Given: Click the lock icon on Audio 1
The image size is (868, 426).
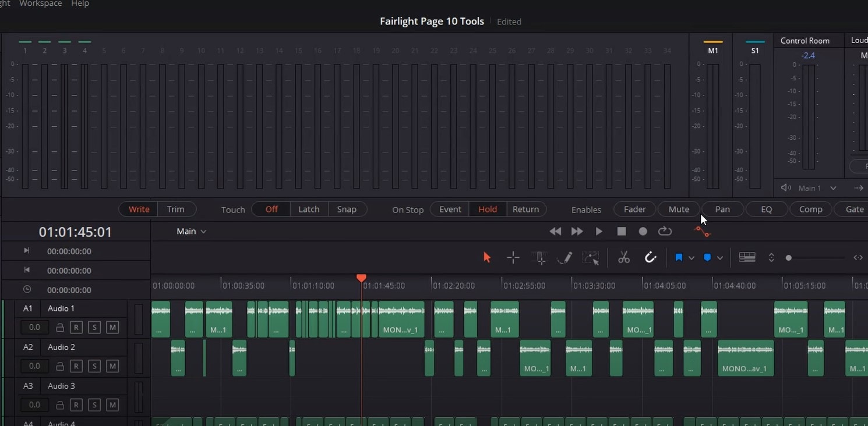Looking at the screenshot, I should (x=59, y=328).
